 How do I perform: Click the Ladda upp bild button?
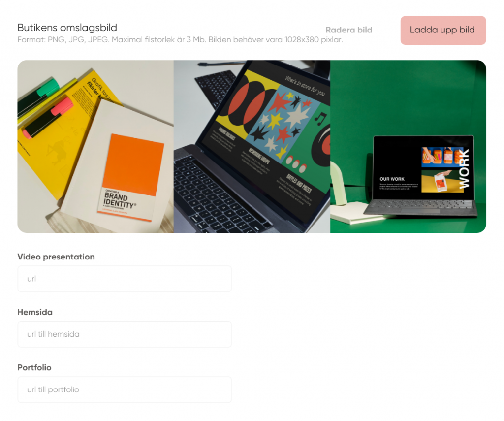tap(443, 30)
